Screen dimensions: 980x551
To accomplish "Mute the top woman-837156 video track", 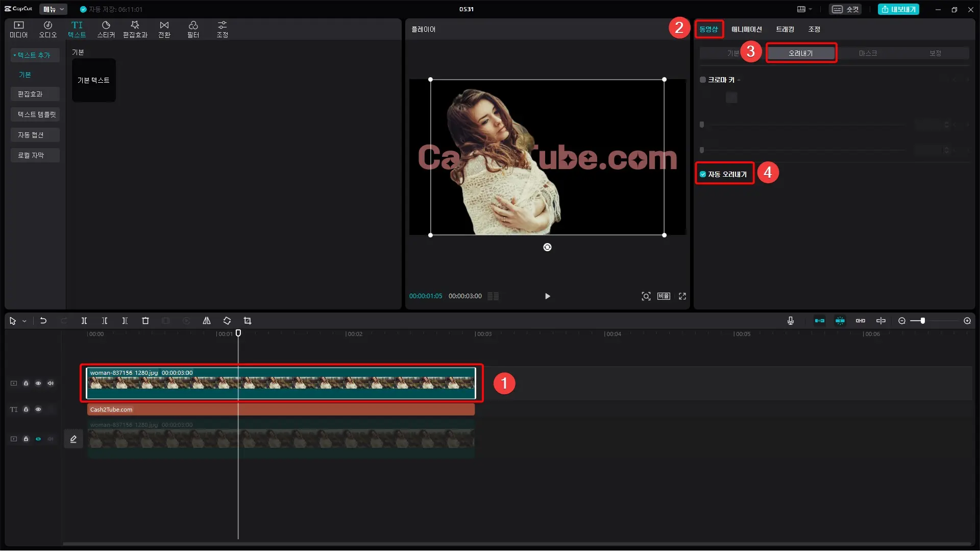I will tap(51, 383).
